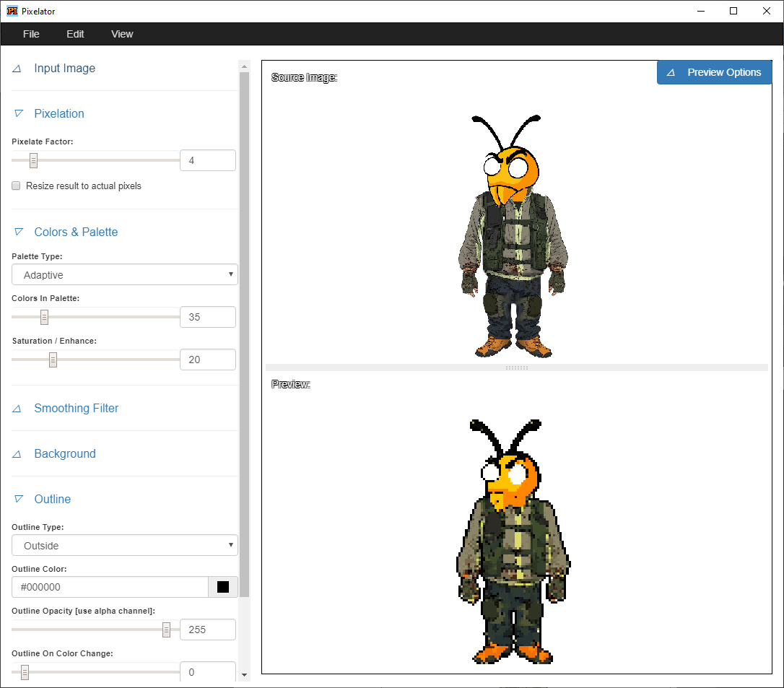Screen dimensions: 784x688
Task: Expand the Smoothing Filter section
Action: pos(76,408)
